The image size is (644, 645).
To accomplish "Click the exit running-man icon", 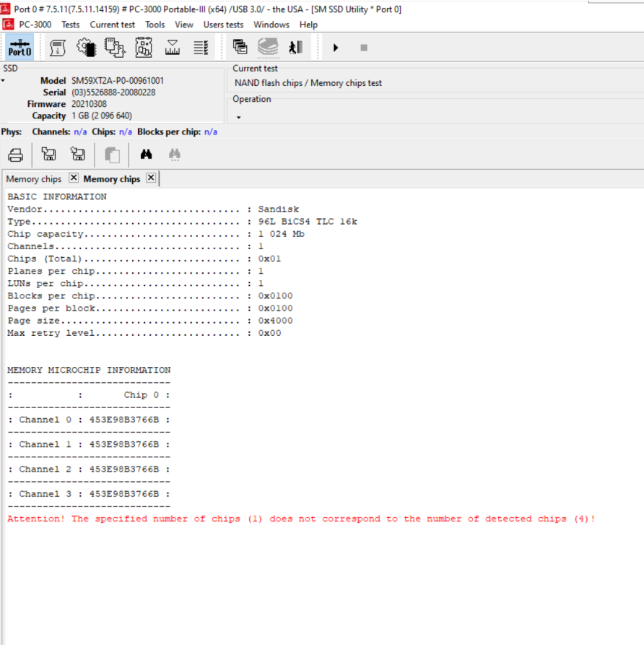I will (296, 47).
